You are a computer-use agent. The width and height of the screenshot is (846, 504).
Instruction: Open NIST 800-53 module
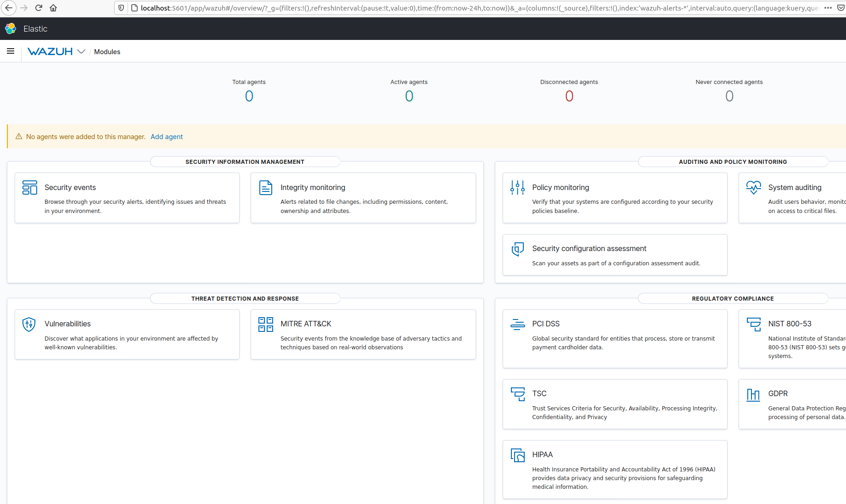[x=792, y=339]
